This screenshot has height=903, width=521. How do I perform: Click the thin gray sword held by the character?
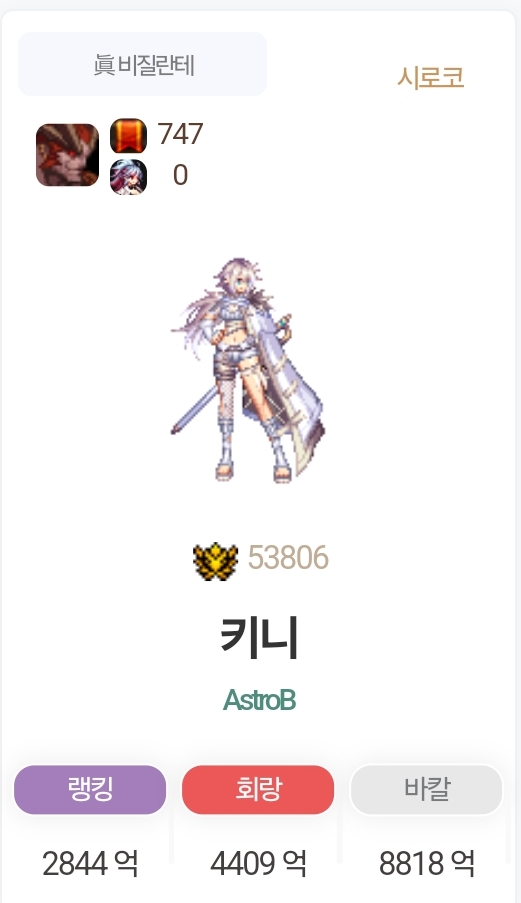coord(193,411)
